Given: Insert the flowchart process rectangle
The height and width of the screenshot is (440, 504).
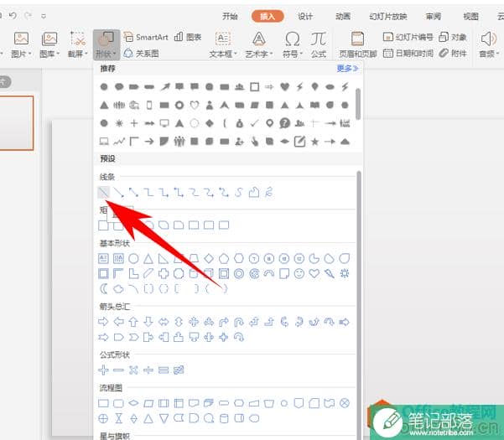Looking at the screenshot, I should [x=103, y=403].
